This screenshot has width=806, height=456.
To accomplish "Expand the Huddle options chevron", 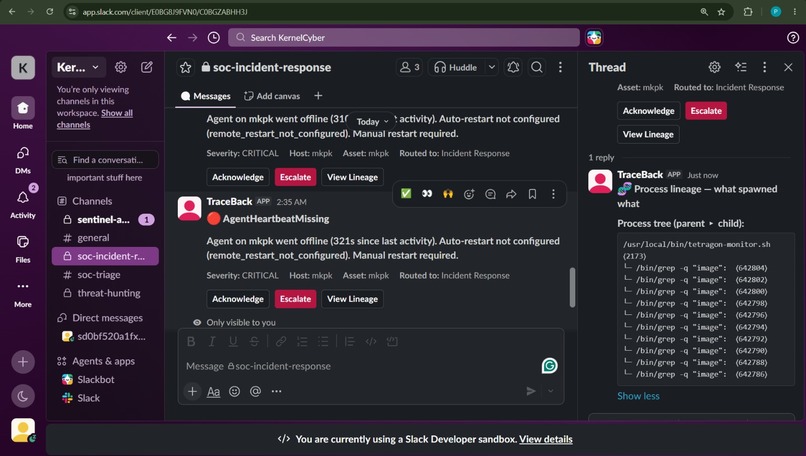I will pos(491,67).
